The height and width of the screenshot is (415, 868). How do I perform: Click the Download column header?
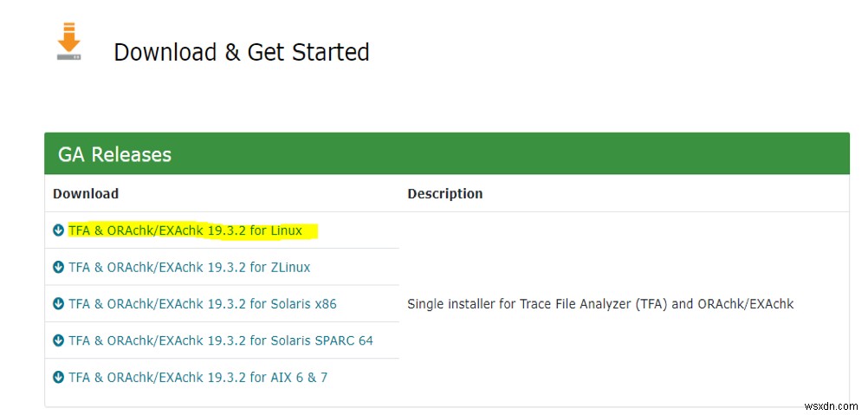pos(86,193)
